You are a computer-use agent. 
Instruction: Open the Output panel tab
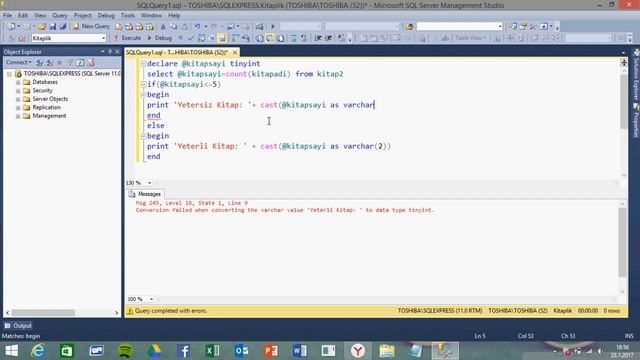click(18, 326)
